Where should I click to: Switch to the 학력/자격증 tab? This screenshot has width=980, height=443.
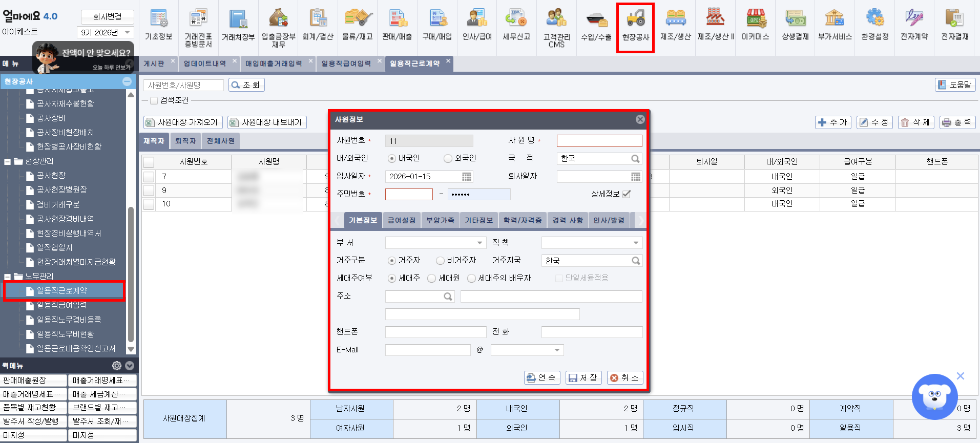[x=523, y=220]
